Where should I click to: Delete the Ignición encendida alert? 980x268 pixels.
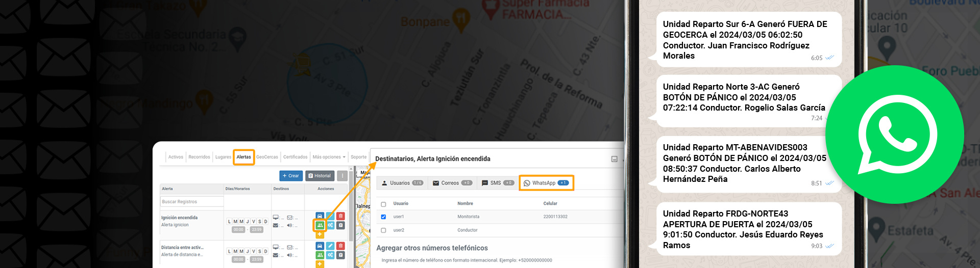click(x=341, y=216)
